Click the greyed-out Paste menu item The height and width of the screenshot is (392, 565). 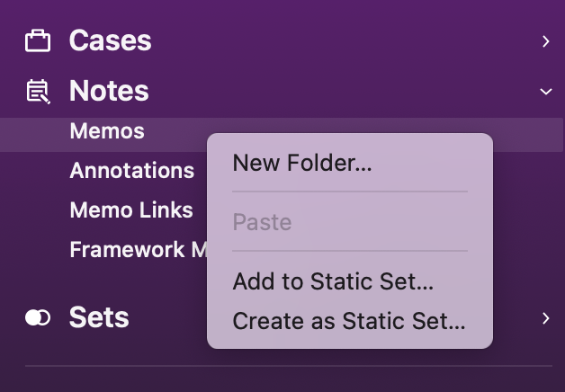pyautogui.click(x=262, y=221)
